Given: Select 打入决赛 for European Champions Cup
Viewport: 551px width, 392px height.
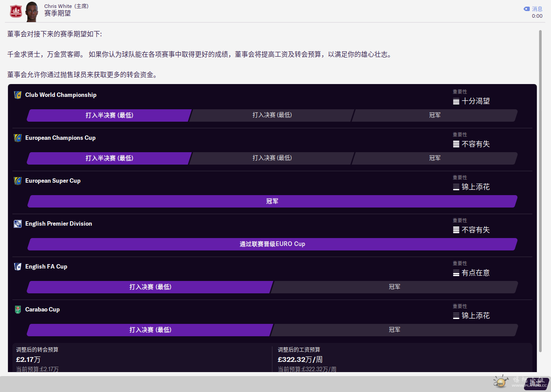Looking at the screenshot, I should [272, 158].
